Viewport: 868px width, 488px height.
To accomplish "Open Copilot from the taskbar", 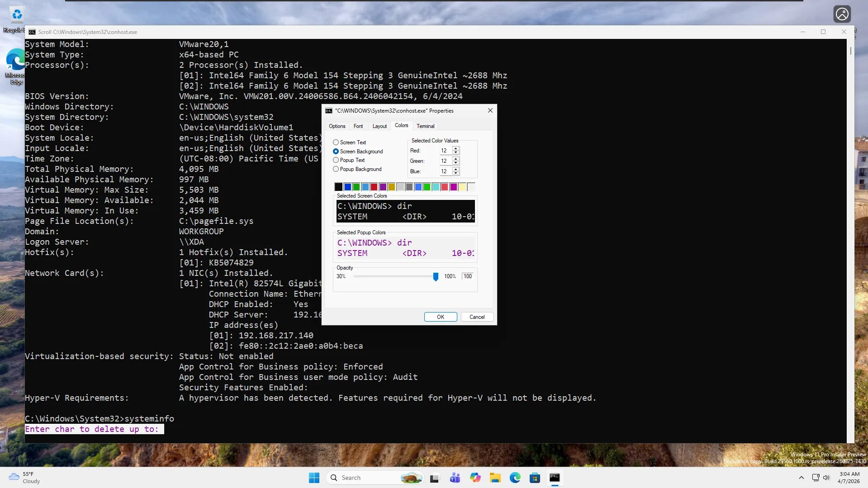I will point(475,477).
